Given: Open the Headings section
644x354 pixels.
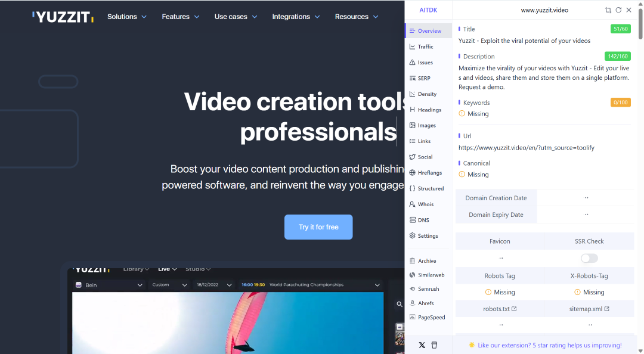Looking at the screenshot, I should tap(428, 110).
